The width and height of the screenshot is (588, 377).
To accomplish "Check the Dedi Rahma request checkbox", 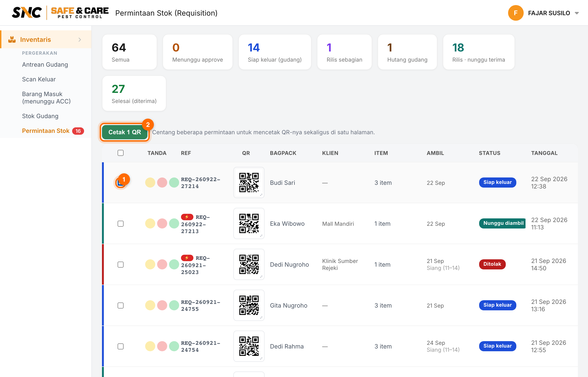I will pos(121,346).
